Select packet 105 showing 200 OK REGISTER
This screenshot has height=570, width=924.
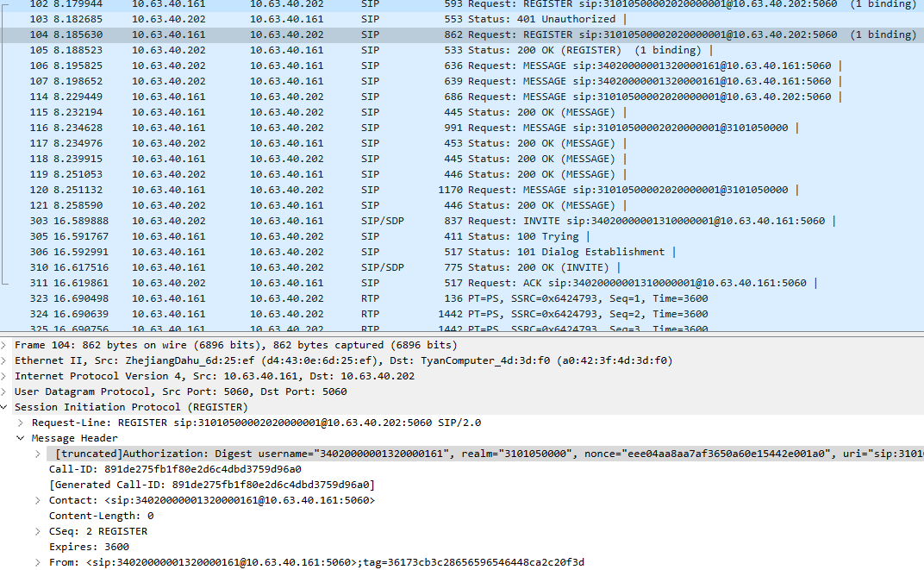point(345,49)
